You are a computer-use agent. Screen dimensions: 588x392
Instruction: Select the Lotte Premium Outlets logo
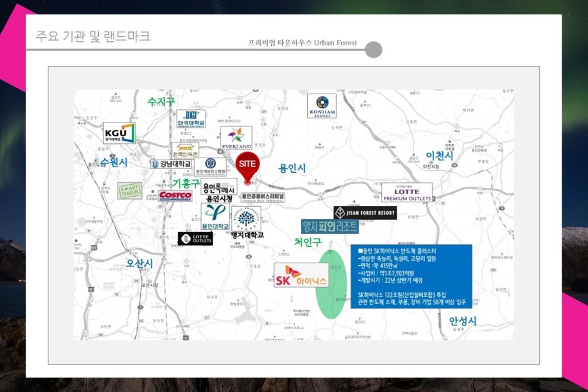(407, 192)
